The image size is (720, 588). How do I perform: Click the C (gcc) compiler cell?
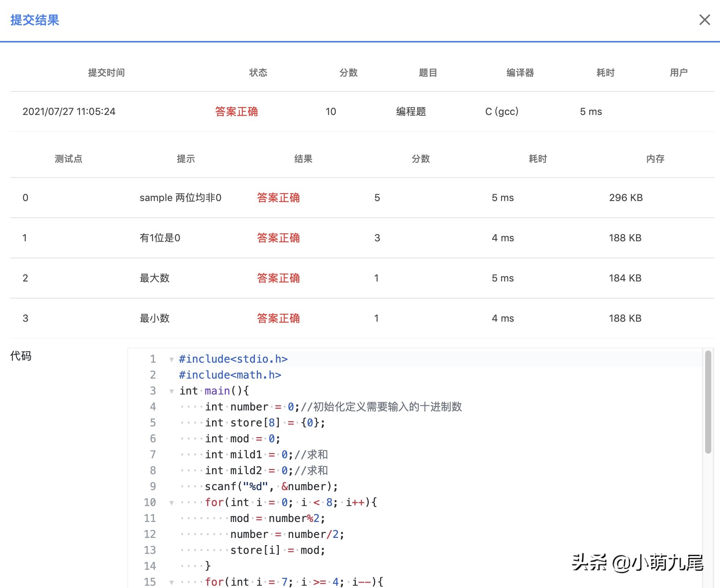[502, 112]
